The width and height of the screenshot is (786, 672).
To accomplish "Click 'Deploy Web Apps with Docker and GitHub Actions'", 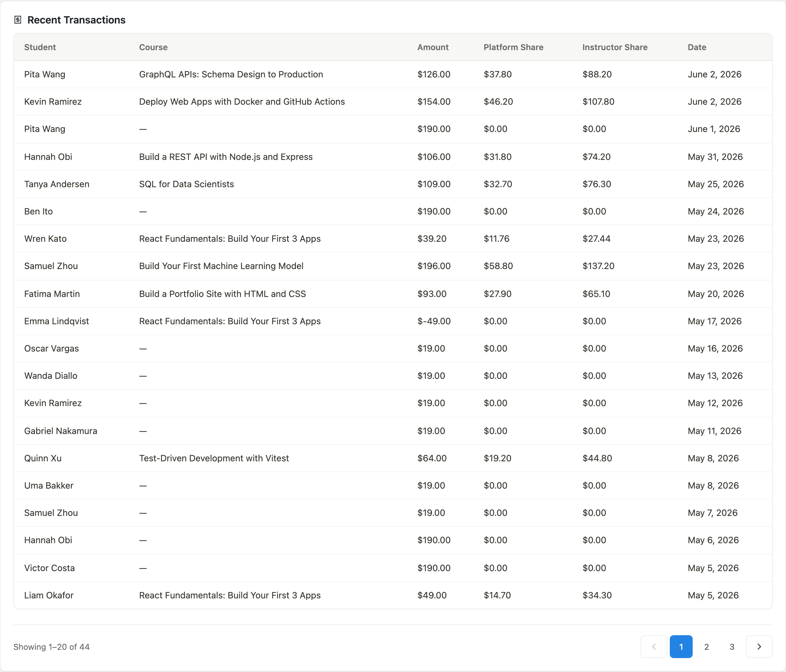I will 242,102.
